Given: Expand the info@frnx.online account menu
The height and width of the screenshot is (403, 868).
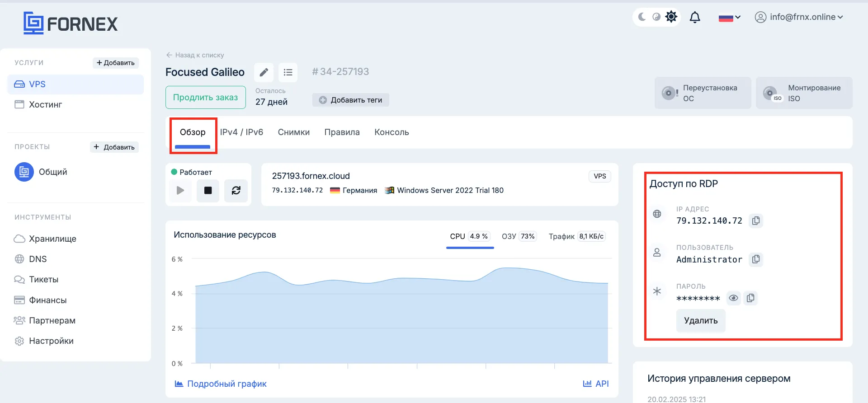Looking at the screenshot, I should pyautogui.click(x=799, y=17).
